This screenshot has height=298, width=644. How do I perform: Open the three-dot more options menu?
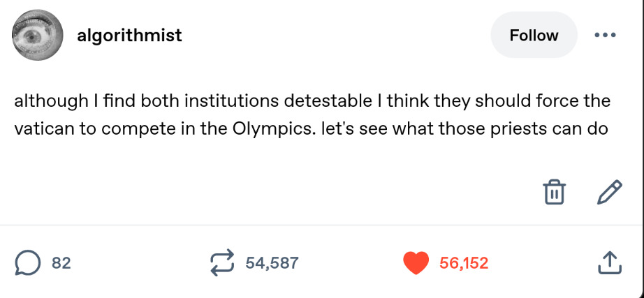(606, 35)
